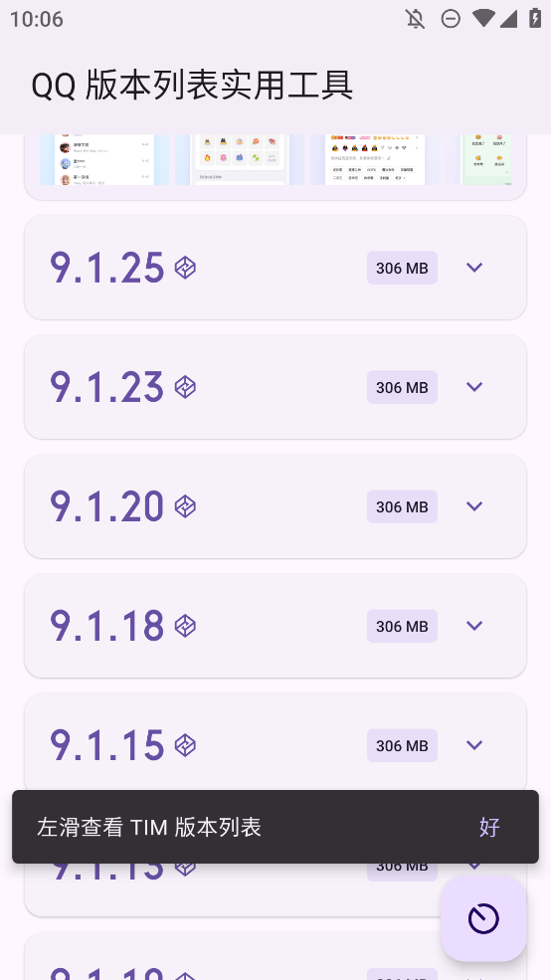
Task: Tap the kernel icon beside version 9.1.23
Action: (185, 387)
